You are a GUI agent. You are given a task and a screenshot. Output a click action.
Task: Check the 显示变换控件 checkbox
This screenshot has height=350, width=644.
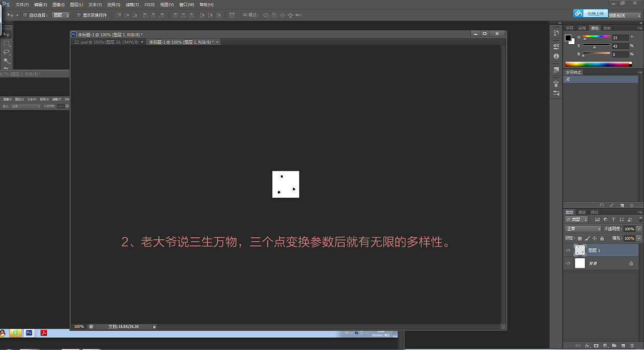78,15
